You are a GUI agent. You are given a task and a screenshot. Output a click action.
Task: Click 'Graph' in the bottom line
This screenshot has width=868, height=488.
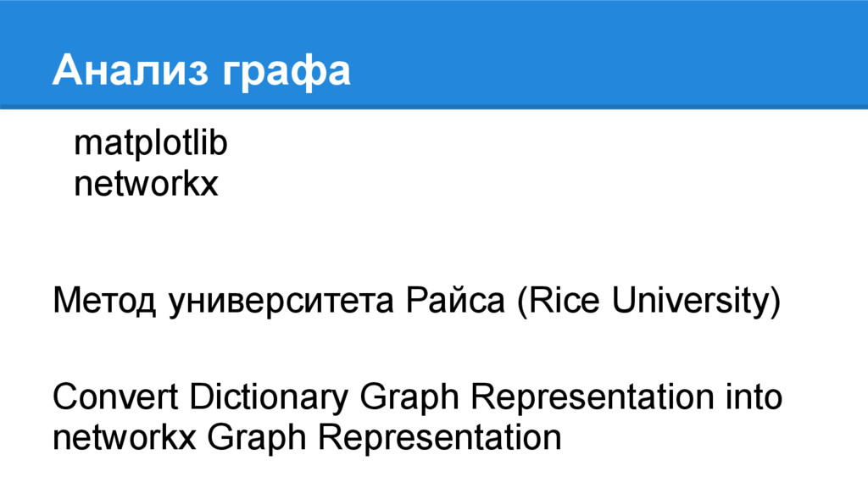click(x=257, y=438)
